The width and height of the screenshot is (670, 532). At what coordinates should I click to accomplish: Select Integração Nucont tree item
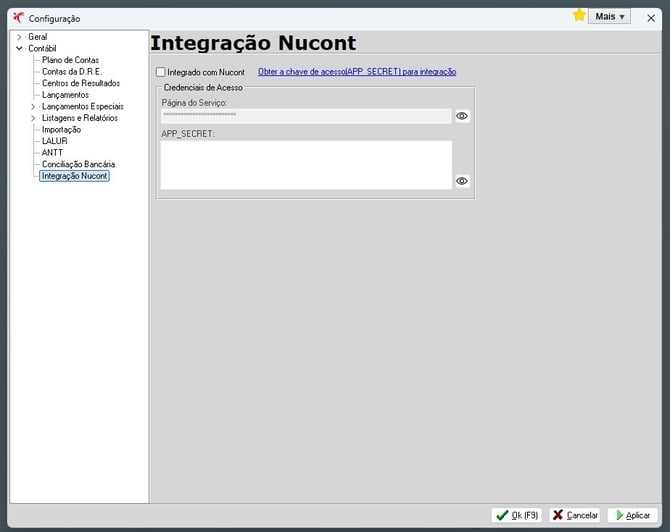[74, 176]
